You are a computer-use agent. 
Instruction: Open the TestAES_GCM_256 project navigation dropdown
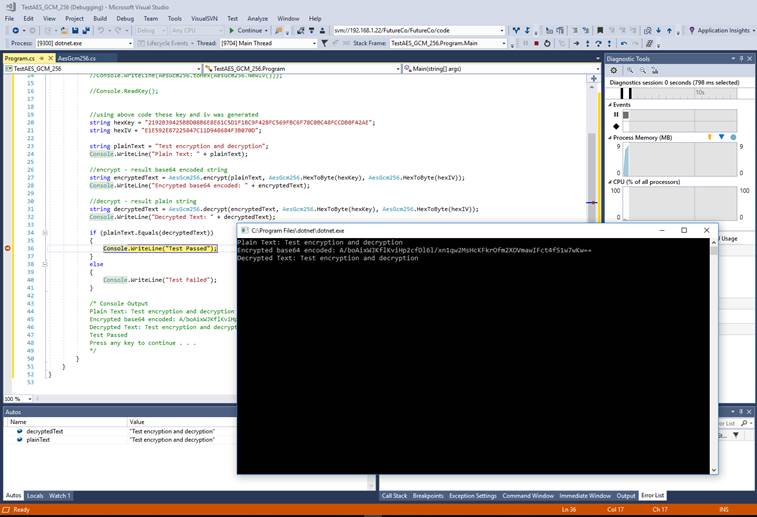pyautogui.click(x=198, y=69)
